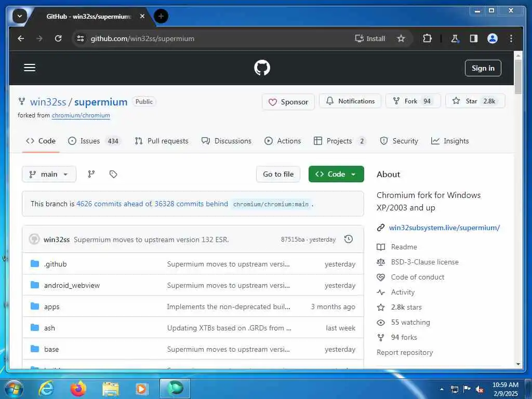Click the address bar URL field
532x399 pixels.
click(x=217, y=38)
